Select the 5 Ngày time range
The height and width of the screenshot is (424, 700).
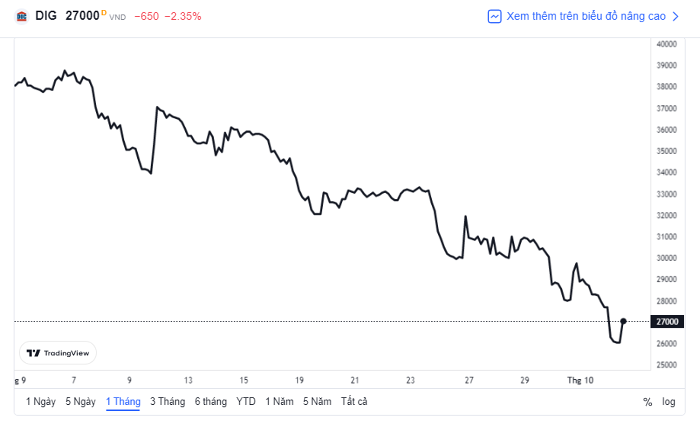point(81,402)
